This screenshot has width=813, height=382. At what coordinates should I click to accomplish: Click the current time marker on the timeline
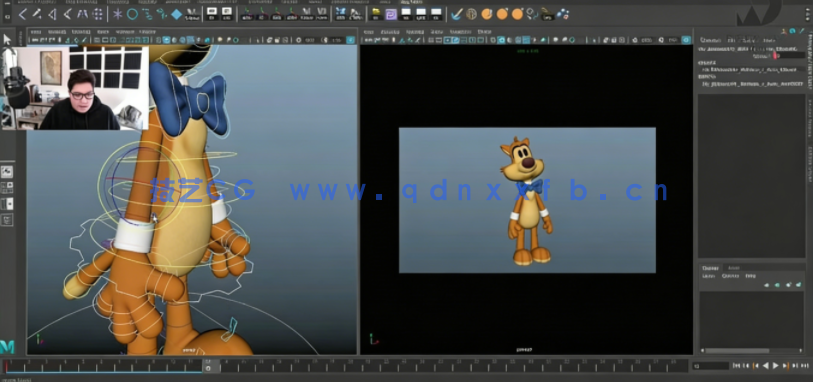click(208, 365)
